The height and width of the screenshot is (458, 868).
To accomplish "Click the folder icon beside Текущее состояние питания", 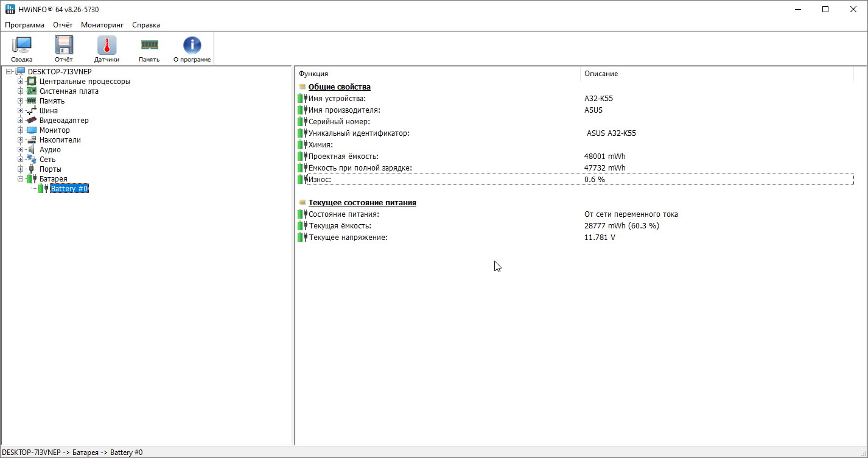I will click(303, 202).
